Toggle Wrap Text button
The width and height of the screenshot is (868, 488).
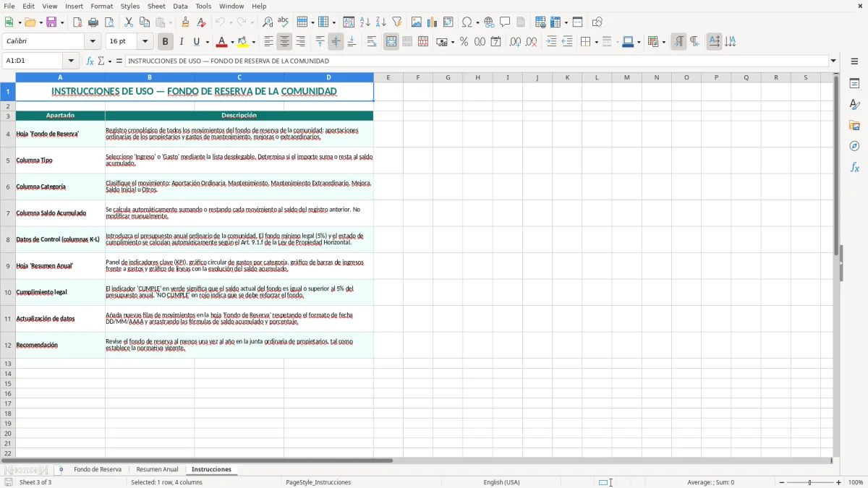pyautogui.click(x=372, y=42)
